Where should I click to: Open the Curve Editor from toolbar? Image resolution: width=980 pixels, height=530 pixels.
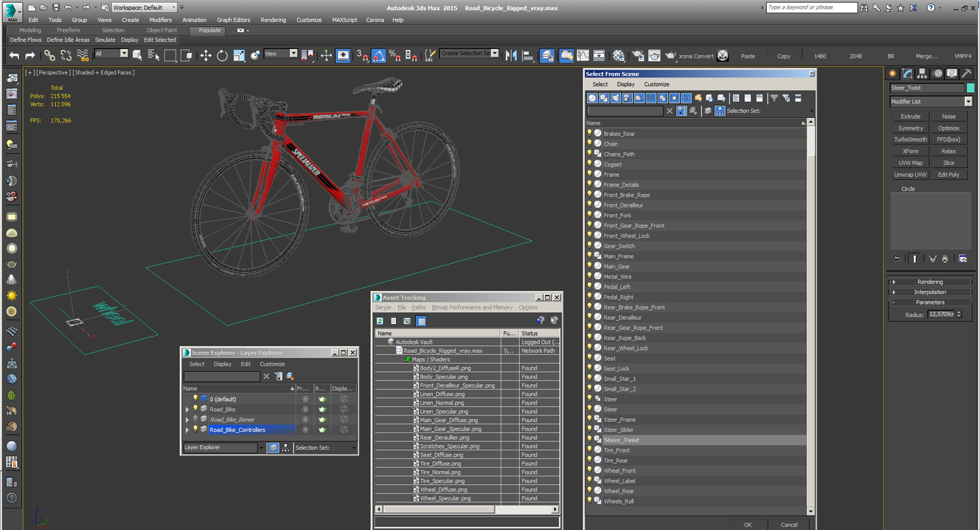click(x=583, y=56)
